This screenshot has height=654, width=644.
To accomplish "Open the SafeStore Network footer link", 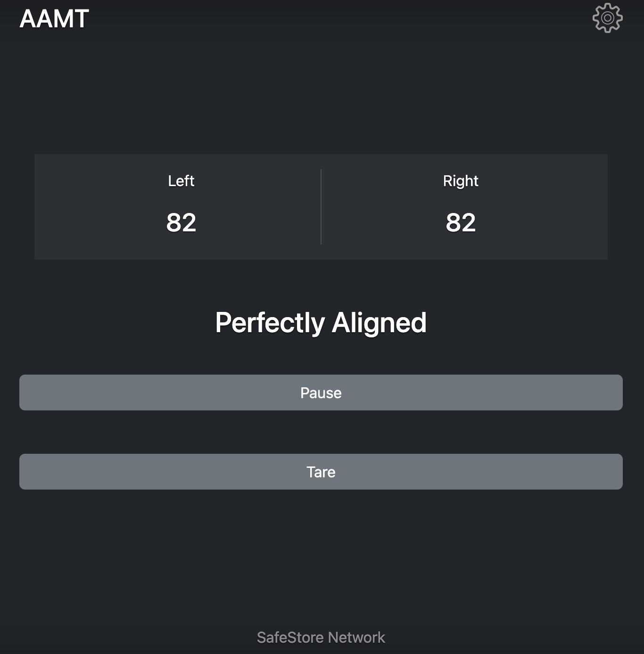I will 321,638.
